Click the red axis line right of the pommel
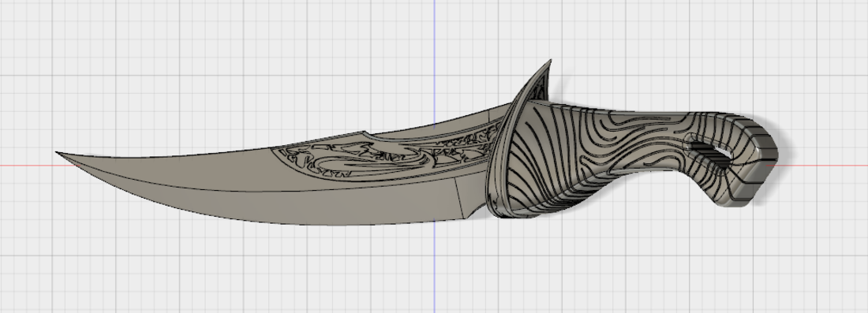 point(825,165)
